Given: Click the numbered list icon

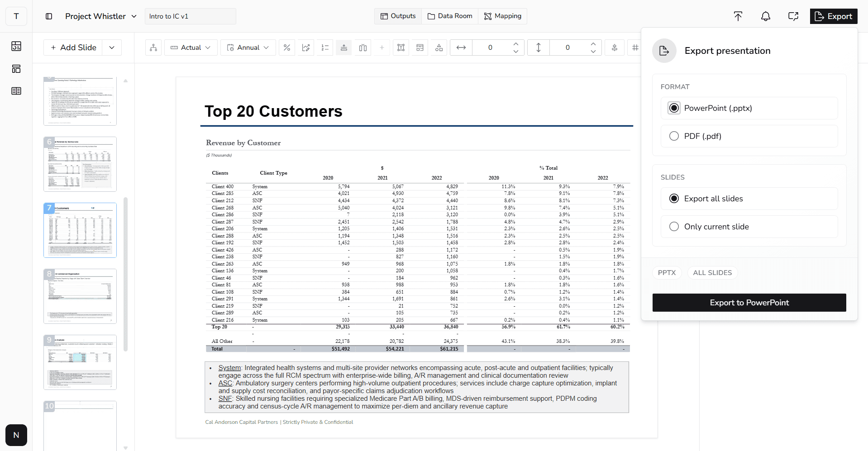Looking at the screenshot, I should coord(324,47).
